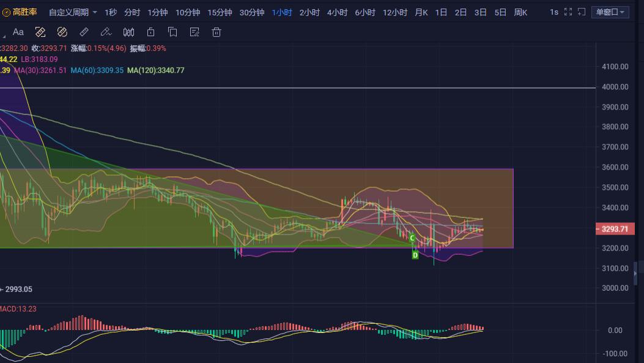Expand the 单窗口 window layout dropdown

pos(610,12)
